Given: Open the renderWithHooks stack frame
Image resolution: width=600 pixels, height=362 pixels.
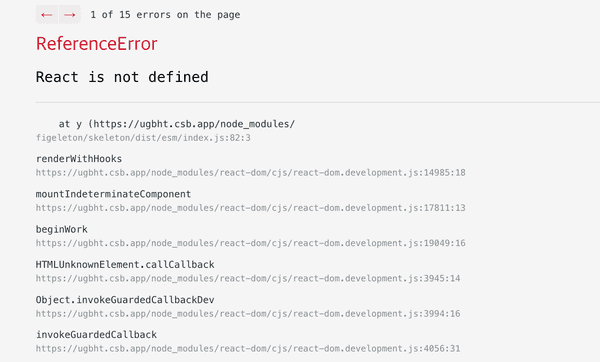Looking at the screenshot, I should click(x=79, y=159).
